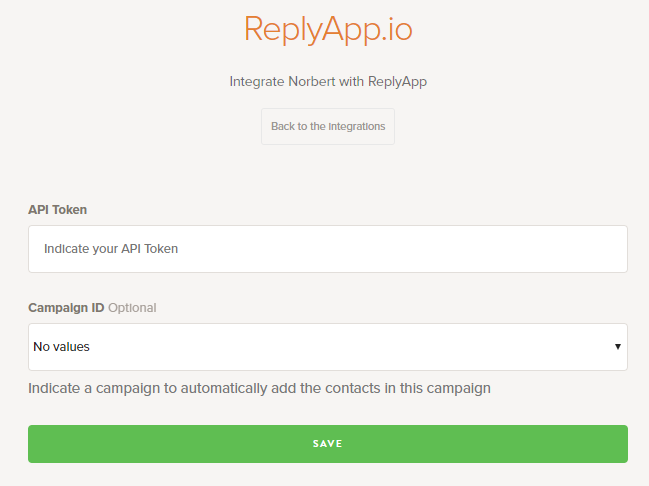649x486 pixels.
Task: Click the Indicate your API Token placeholder
Action: pyautogui.click(x=111, y=249)
